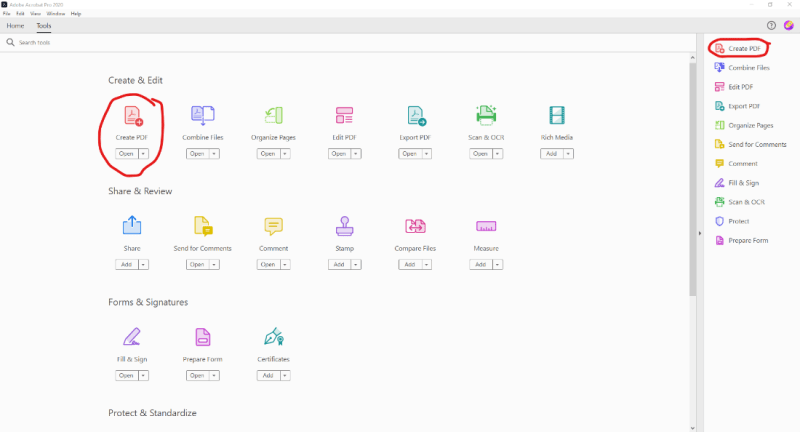Select the Prepare Form tool icon
The height and width of the screenshot is (432, 800).
coord(203,337)
